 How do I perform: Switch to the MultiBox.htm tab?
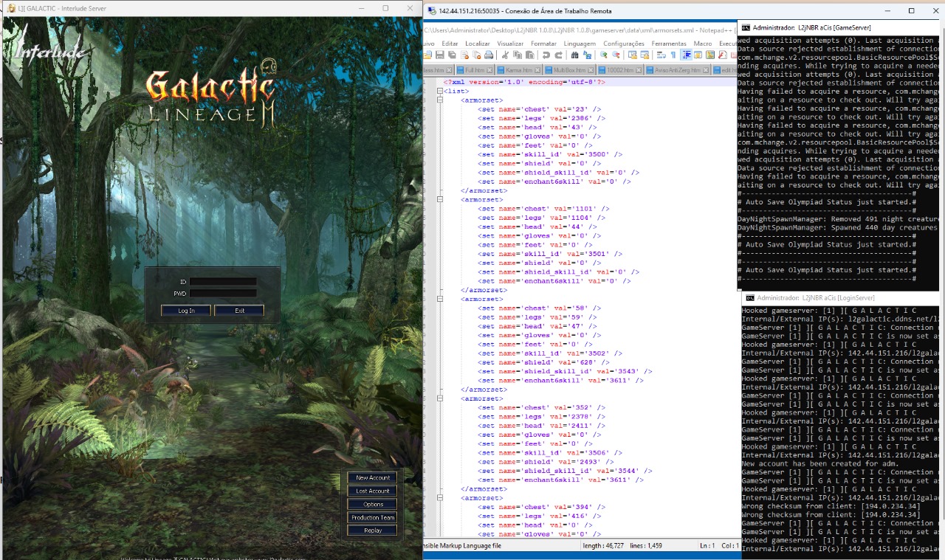[x=570, y=70]
